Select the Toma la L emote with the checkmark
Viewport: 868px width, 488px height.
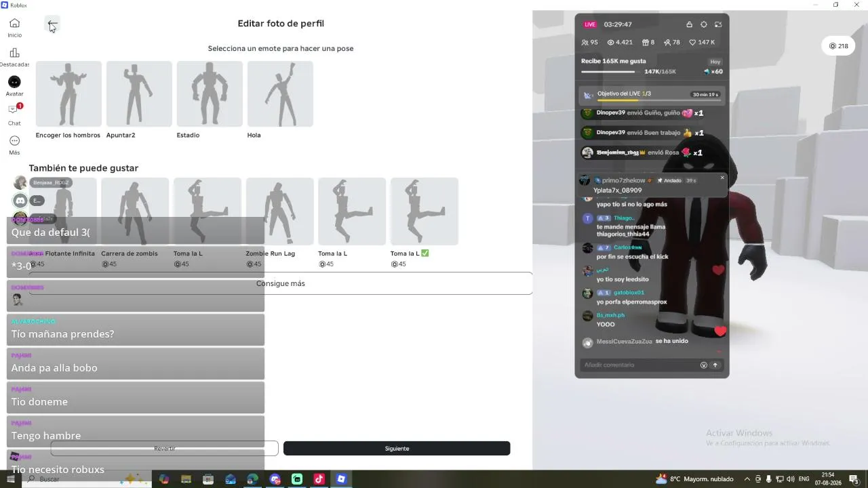tap(425, 222)
